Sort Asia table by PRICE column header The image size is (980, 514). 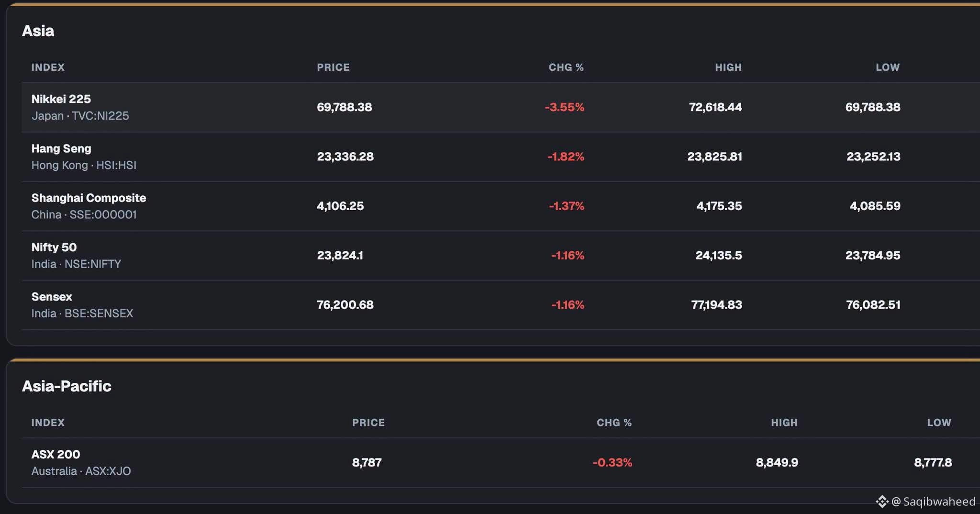tap(333, 67)
